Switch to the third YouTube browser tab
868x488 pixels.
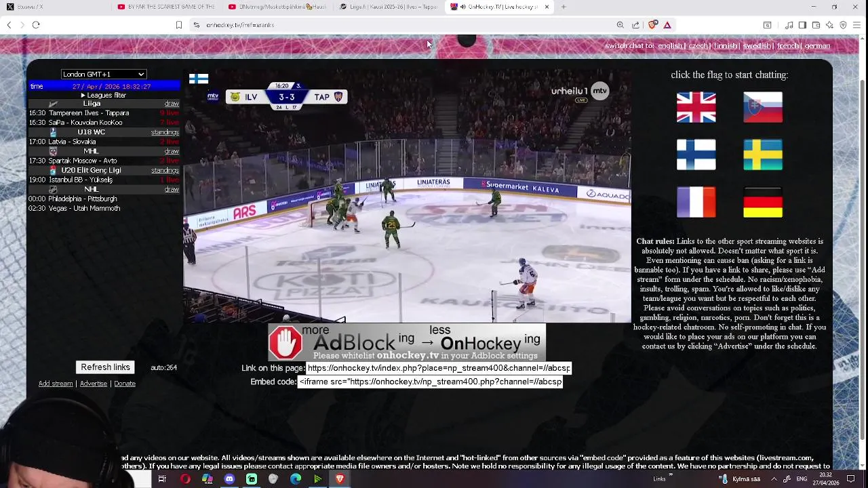coord(277,7)
